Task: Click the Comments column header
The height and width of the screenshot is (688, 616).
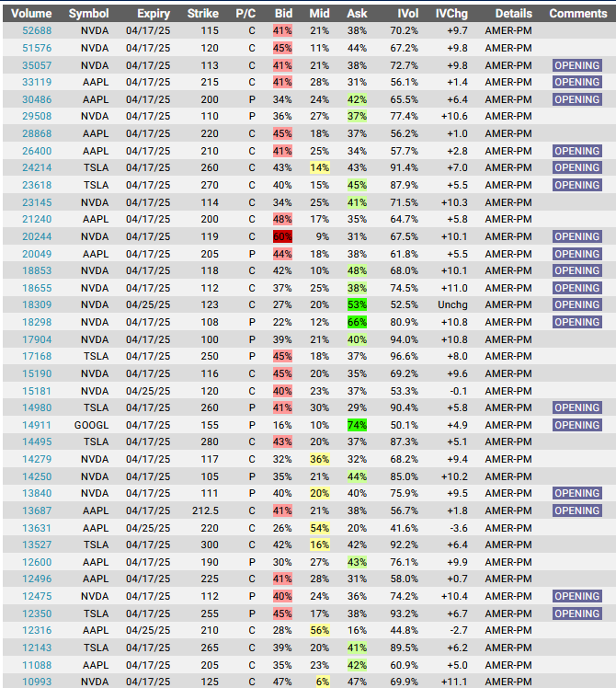Action: coord(577,14)
